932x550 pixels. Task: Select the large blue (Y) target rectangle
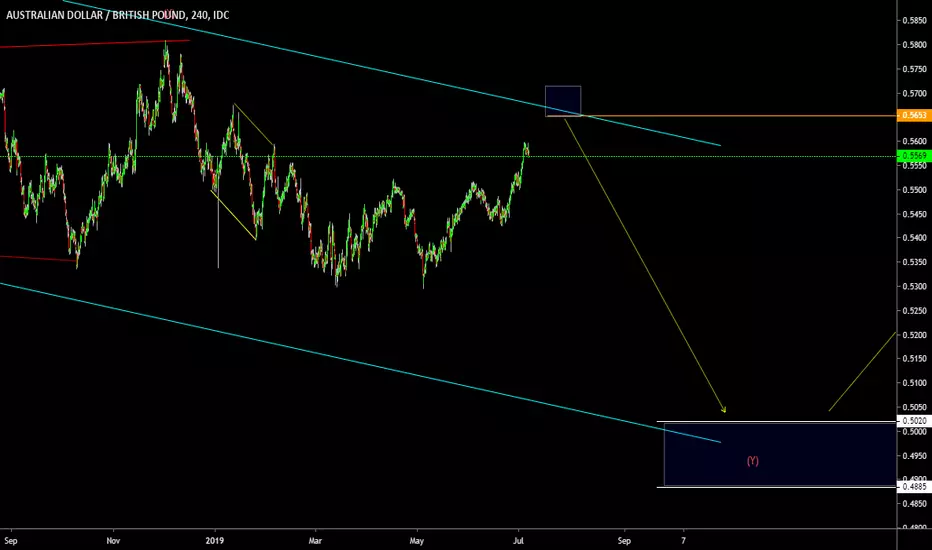pyautogui.click(x=780, y=454)
